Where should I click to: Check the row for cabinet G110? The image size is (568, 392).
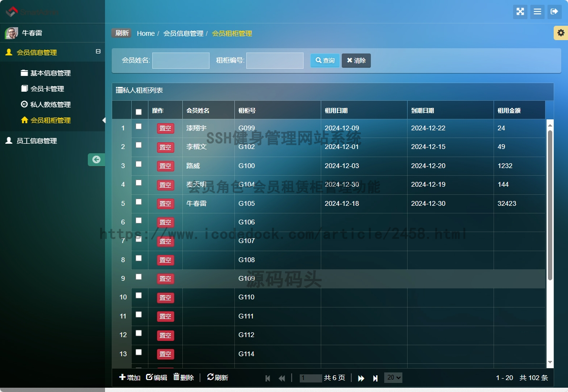(138, 295)
